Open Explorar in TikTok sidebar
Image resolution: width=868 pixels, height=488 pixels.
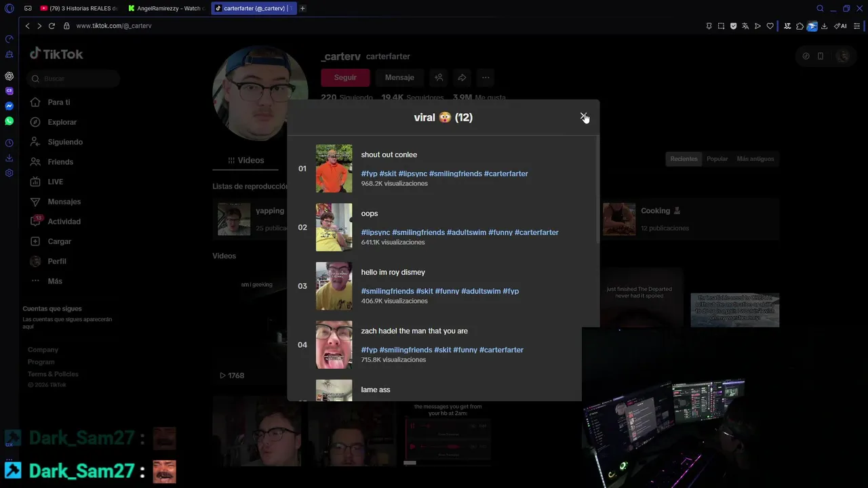click(62, 122)
